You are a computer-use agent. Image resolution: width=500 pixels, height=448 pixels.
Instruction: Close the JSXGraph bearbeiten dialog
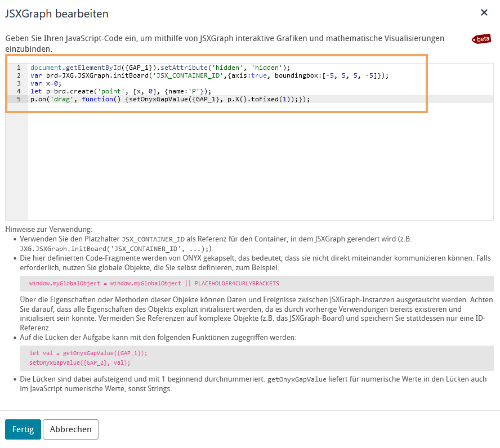tap(484, 13)
